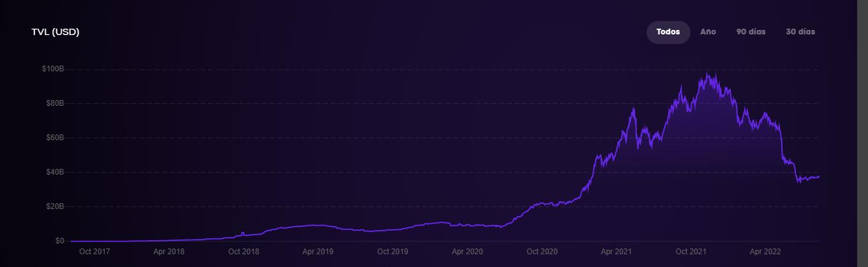Click the Apr 2018 axis label

click(x=168, y=252)
